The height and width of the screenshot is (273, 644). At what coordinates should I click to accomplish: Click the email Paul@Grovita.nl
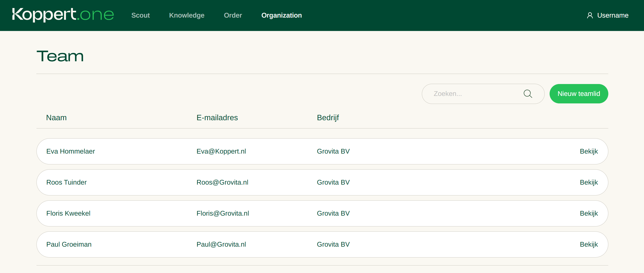point(221,244)
